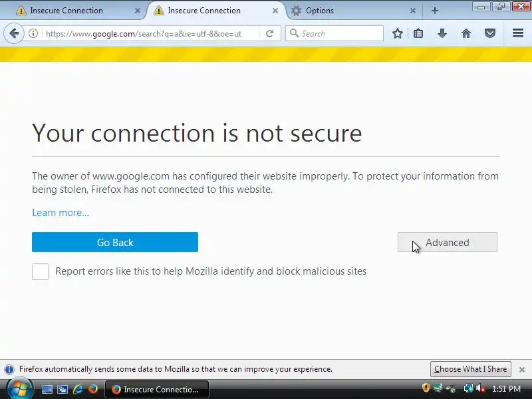This screenshot has height=399, width=532.
Task: Click Show Desktop taskbar icon
Action: (x=47, y=389)
